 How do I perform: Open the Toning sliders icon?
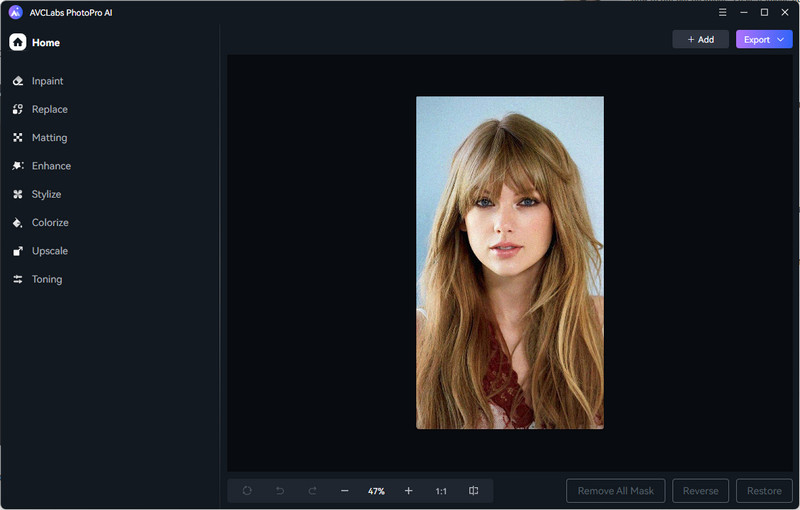tap(18, 279)
